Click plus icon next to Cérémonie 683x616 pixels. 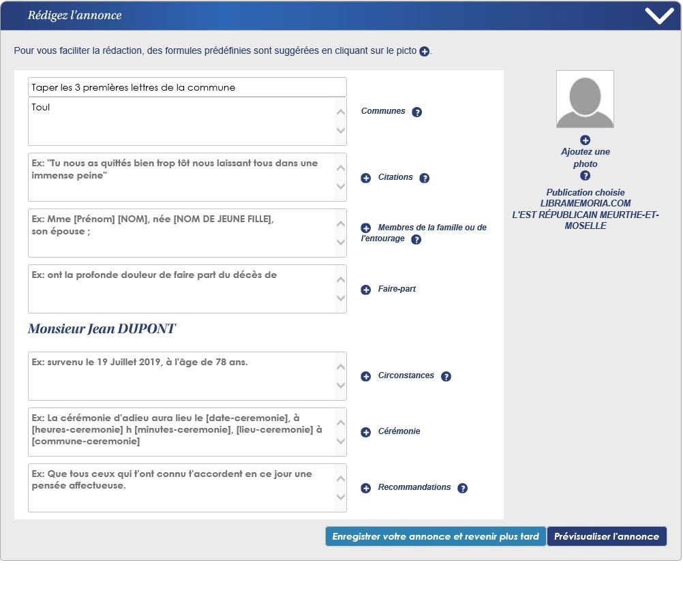(x=365, y=432)
